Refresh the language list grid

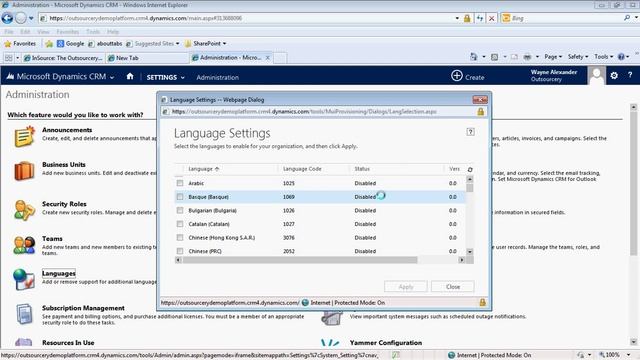tap(470, 169)
